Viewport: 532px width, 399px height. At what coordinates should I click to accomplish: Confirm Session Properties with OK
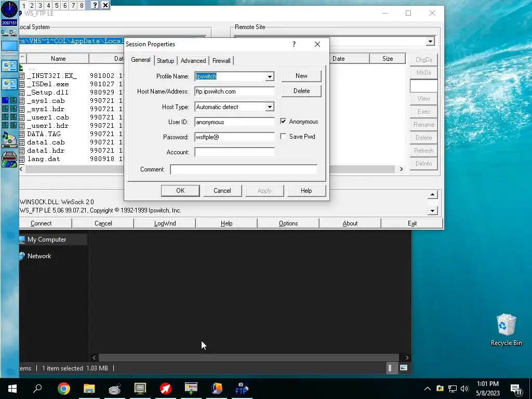tap(180, 191)
